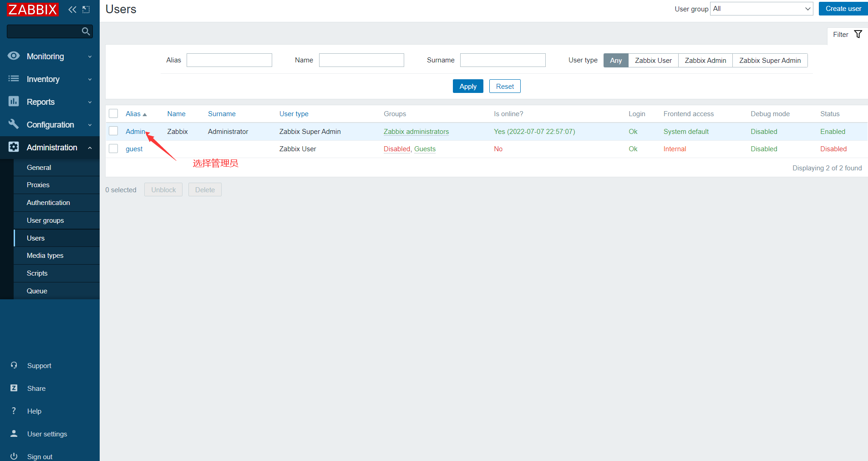Click the Share Z icon

pyautogui.click(x=14, y=388)
